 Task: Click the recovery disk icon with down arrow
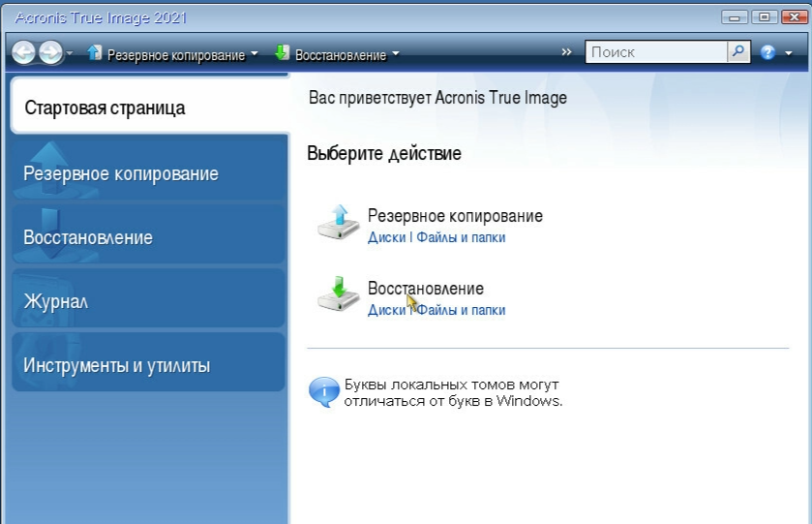pyautogui.click(x=338, y=293)
